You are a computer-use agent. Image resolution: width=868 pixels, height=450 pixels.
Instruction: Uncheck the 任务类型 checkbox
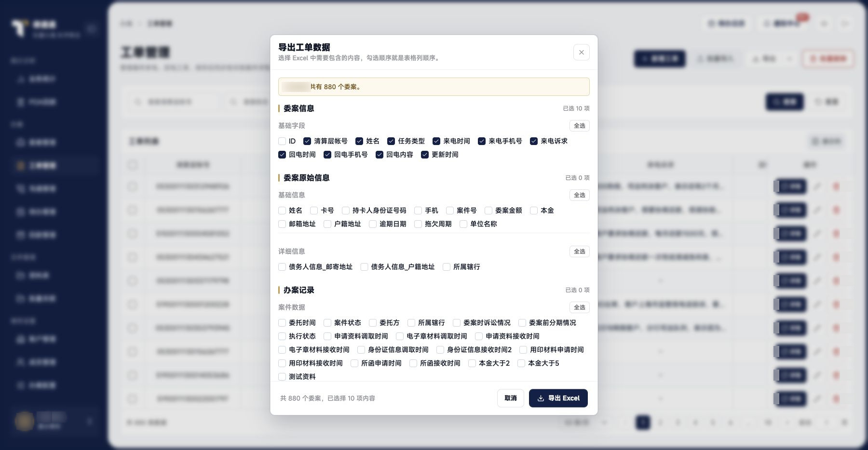391,141
